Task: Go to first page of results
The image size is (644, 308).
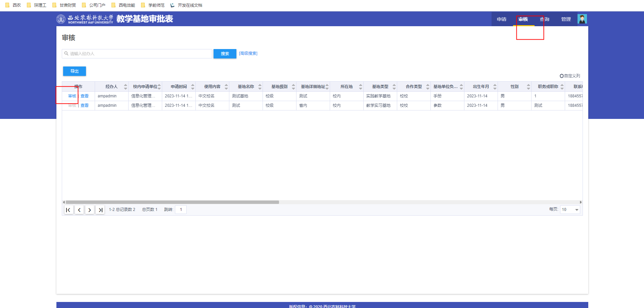Action: tap(68, 210)
